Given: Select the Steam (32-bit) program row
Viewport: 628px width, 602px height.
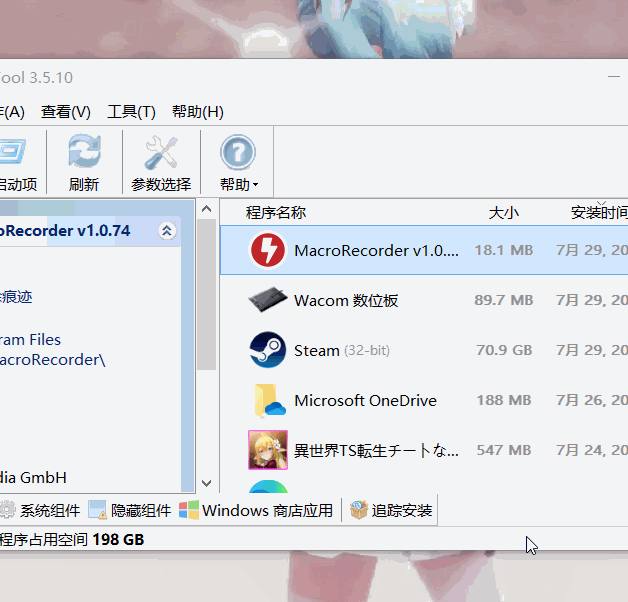Looking at the screenshot, I should 424,350.
